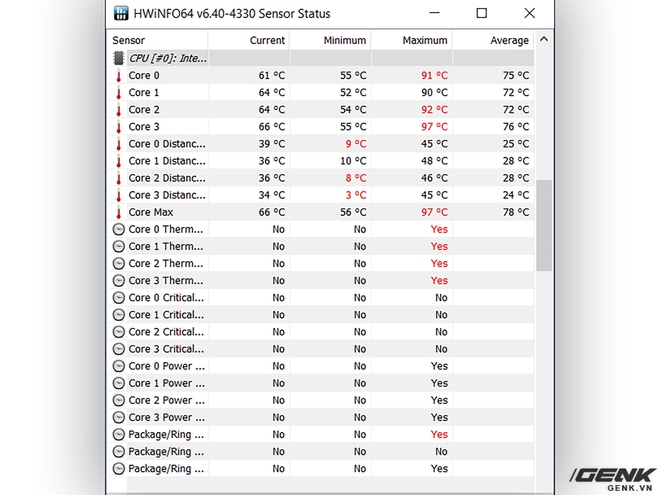660x495 pixels.
Task: Click the CPU chip icon in header row
Action: [119, 58]
